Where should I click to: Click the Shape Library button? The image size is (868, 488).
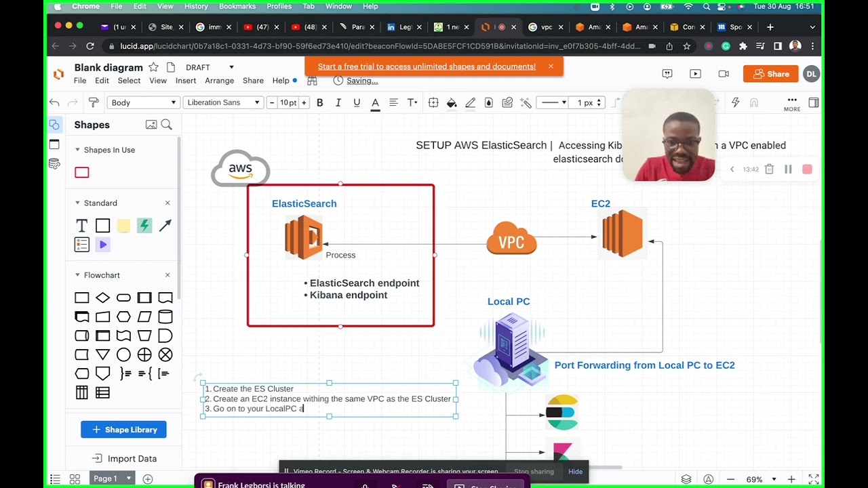click(123, 430)
